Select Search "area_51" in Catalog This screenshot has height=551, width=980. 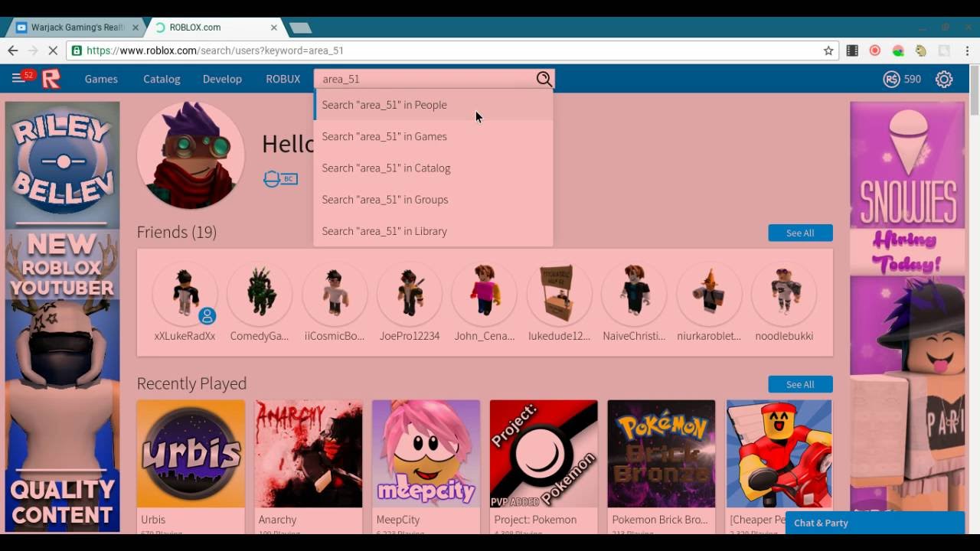(433, 168)
